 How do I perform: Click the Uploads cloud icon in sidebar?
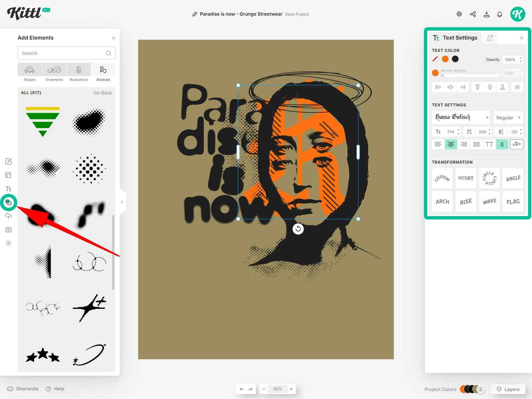click(8, 216)
